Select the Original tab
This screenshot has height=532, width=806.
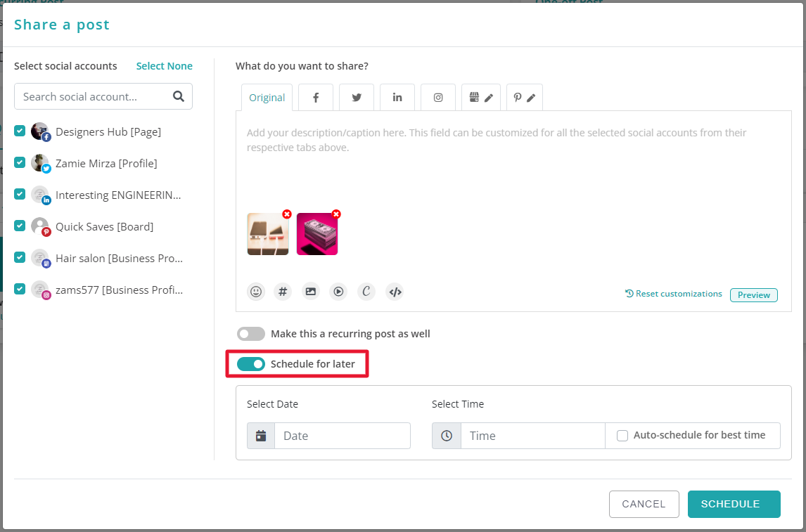[x=267, y=98]
